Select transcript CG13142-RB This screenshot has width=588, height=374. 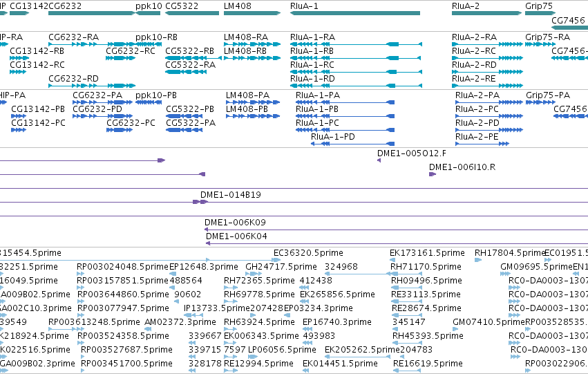tap(19, 58)
